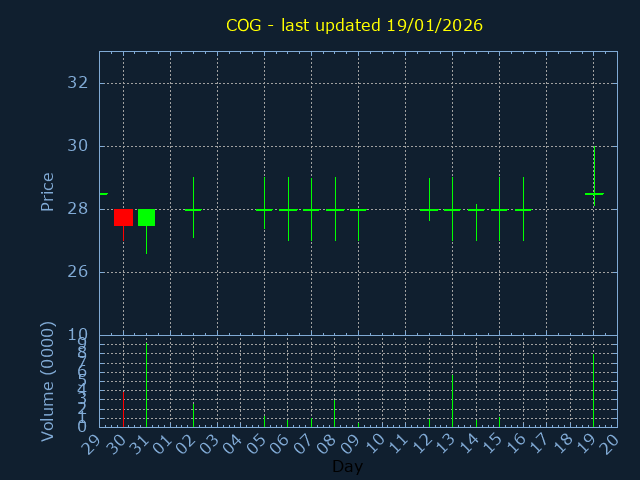Click the red candlestick on day 30
Image resolution: width=640 pixels, height=480 pixels.
pyautogui.click(x=123, y=217)
